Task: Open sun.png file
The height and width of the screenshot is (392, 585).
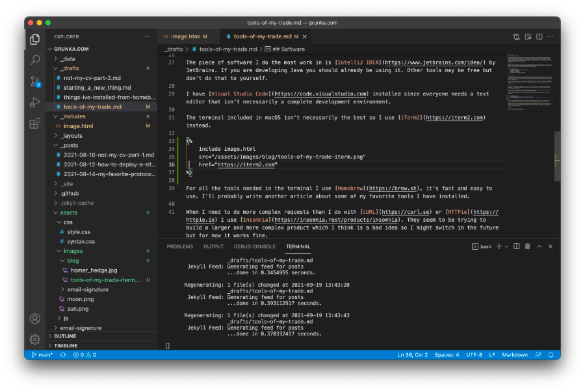Action: pos(101,309)
